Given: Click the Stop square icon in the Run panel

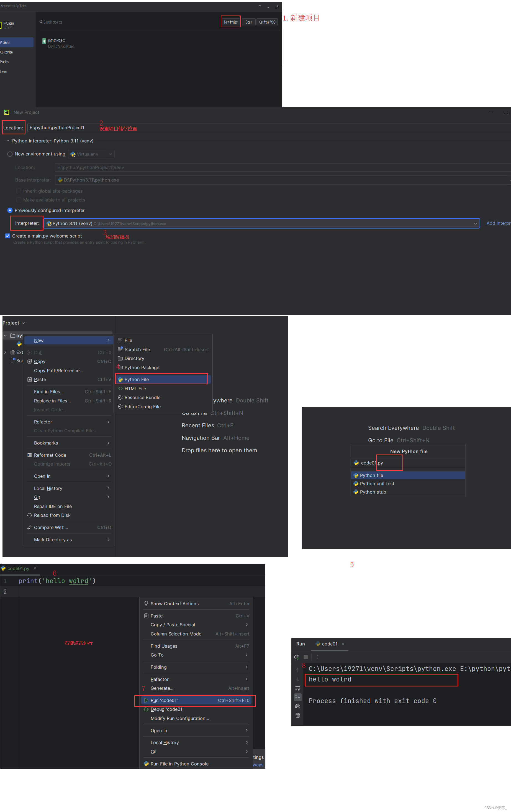Looking at the screenshot, I should (306, 657).
